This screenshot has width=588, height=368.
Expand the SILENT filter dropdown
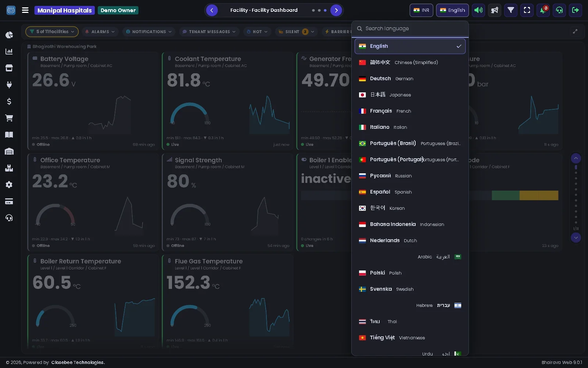[296, 32]
